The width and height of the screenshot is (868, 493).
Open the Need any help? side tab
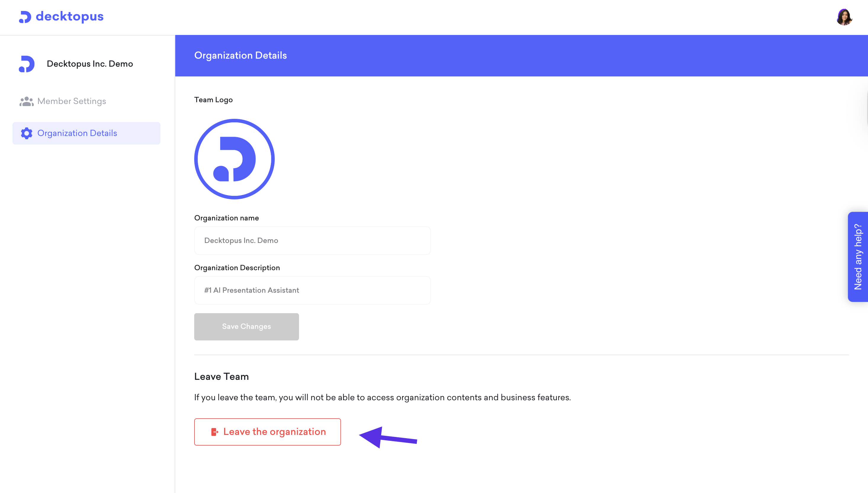tap(858, 257)
